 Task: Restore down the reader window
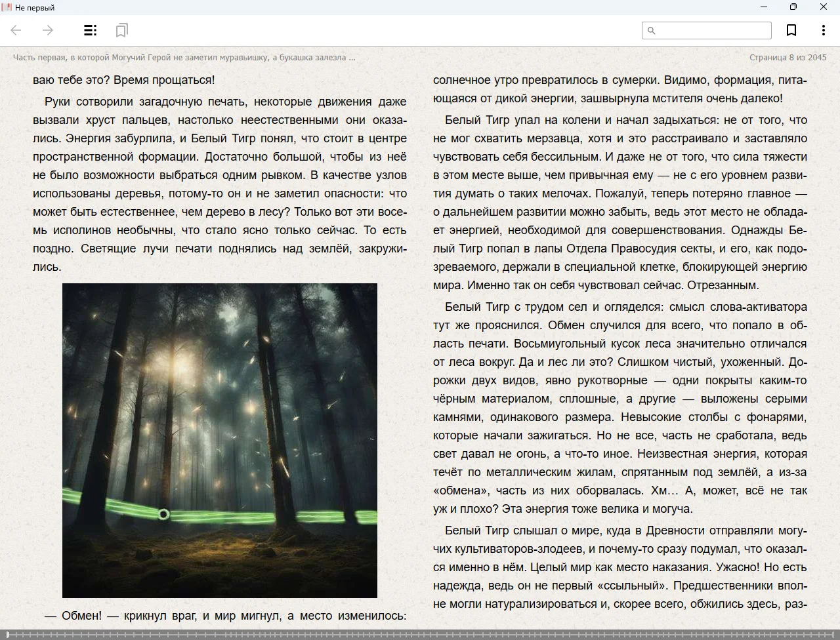(793, 7)
